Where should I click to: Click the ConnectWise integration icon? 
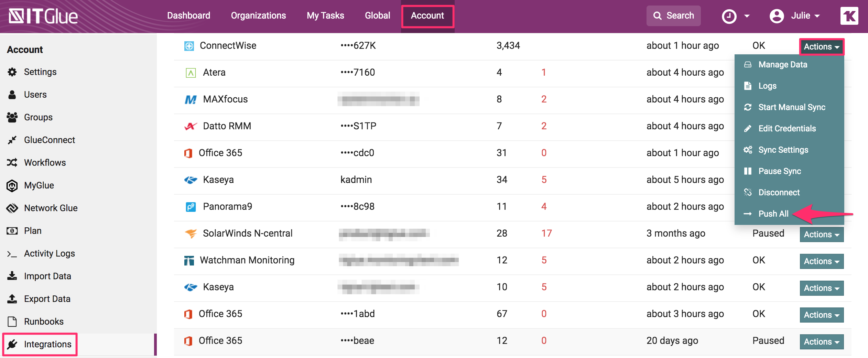(189, 46)
